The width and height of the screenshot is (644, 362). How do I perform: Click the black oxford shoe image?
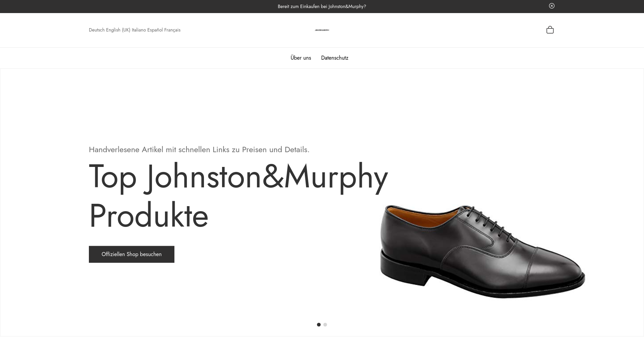pos(482,251)
